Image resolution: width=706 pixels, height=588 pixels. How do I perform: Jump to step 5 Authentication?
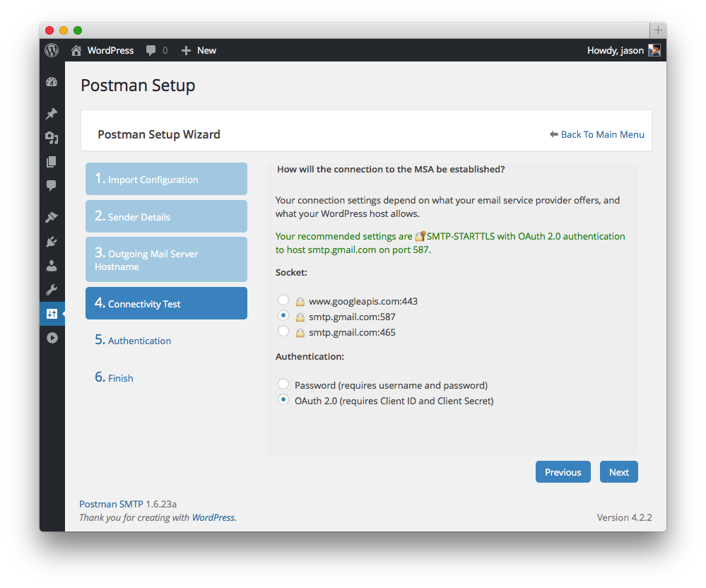tap(133, 340)
